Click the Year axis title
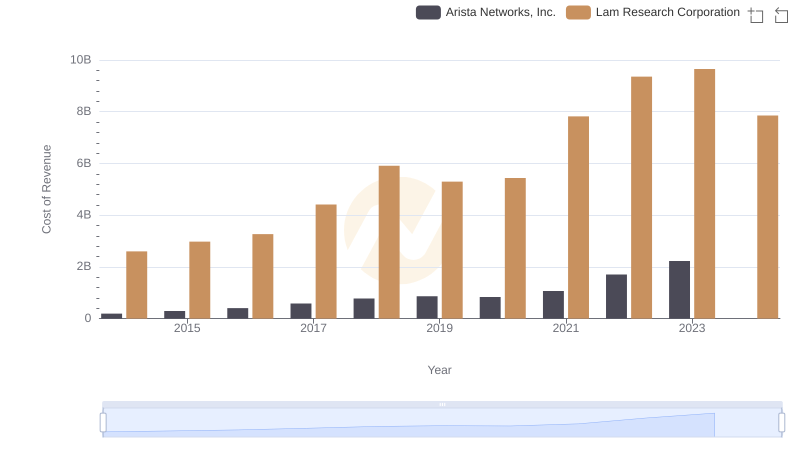The width and height of the screenshot is (800, 461). click(439, 370)
